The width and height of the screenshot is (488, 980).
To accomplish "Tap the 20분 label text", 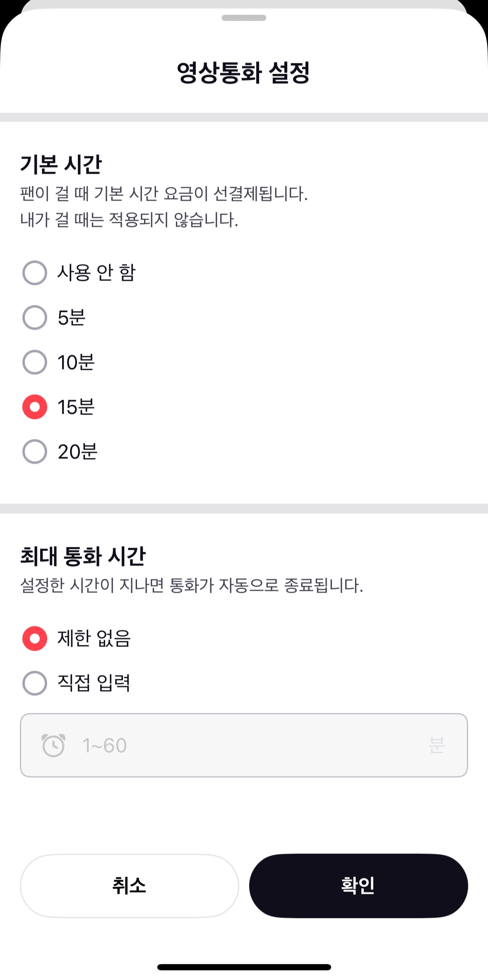I will (x=77, y=452).
